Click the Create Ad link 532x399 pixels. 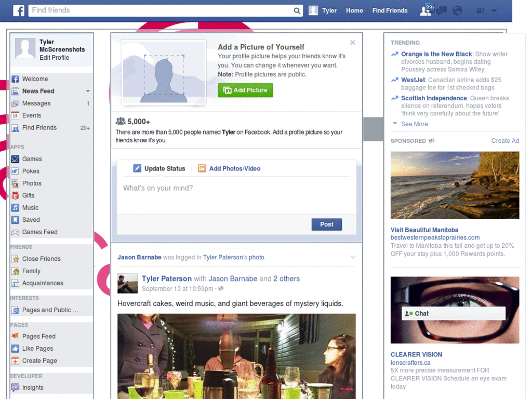point(505,141)
